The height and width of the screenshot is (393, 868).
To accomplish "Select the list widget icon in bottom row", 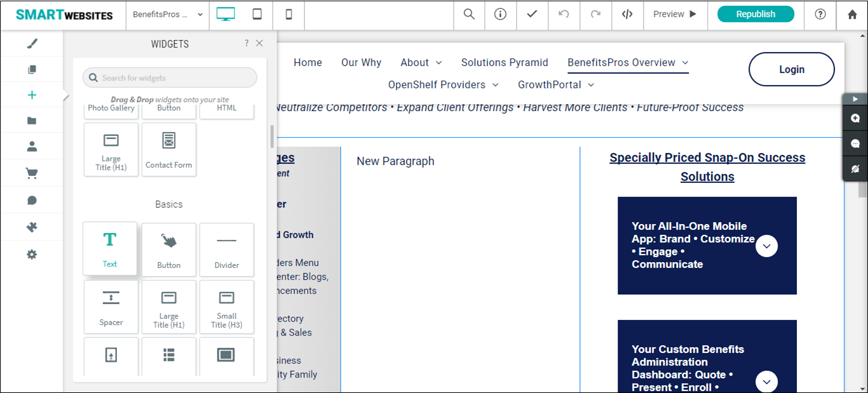I will pyautogui.click(x=169, y=356).
